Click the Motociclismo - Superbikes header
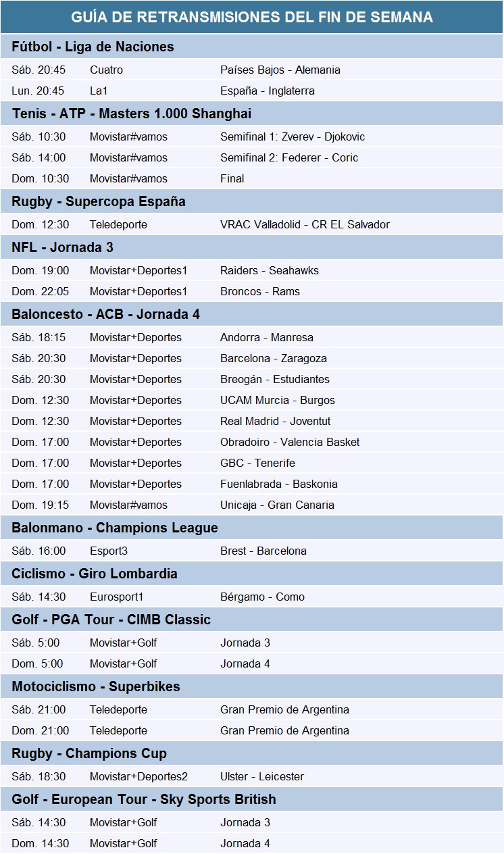Viewport: 504px width, 854px height. (x=95, y=686)
